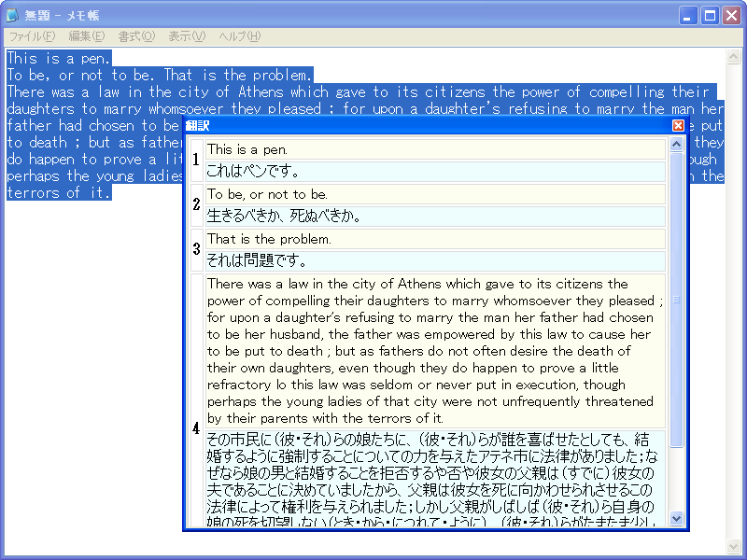747x560 pixels.
Task: Click the Notepad scroll down arrow
Action: (x=733, y=546)
